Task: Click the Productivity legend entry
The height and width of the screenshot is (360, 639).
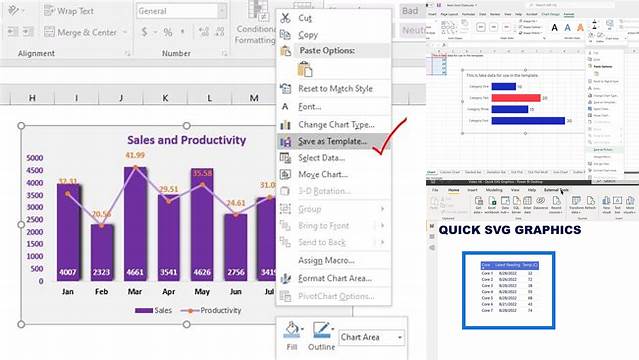Action: (211, 310)
